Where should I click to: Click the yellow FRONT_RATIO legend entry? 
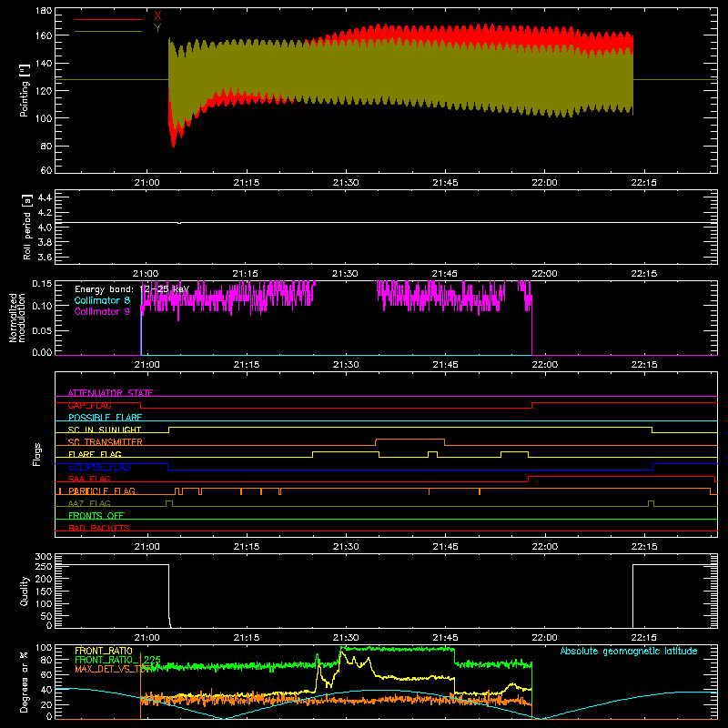pyautogui.click(x=104, y=651)
